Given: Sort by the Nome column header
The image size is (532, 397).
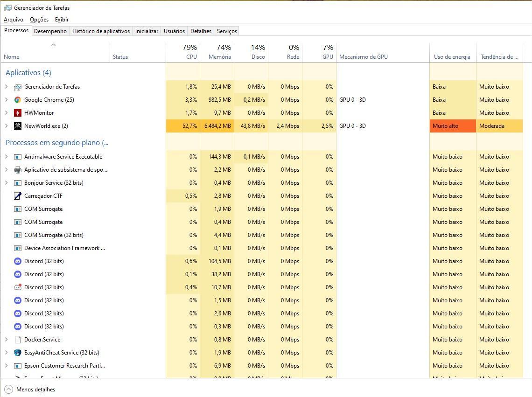Looking at the screenshot, I should coord(56,53).
